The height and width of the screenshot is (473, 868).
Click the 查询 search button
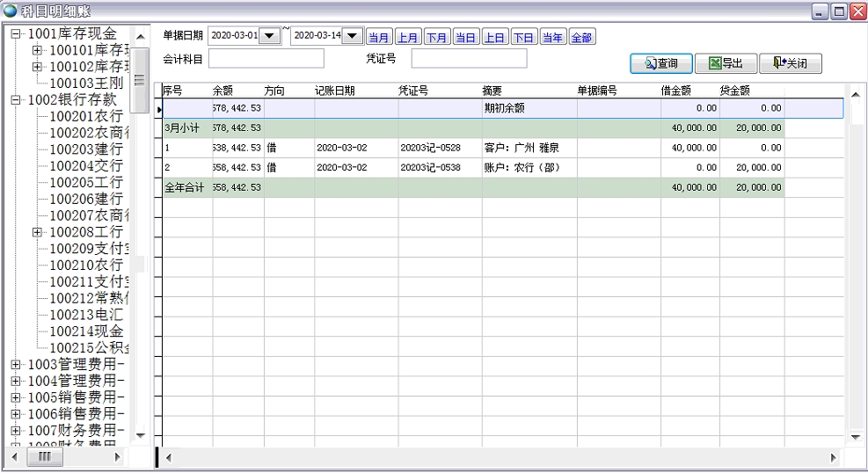coord(660,63)
